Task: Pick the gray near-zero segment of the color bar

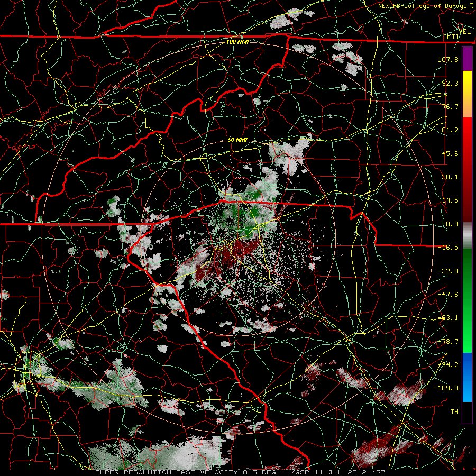Action: coord(467,235)
